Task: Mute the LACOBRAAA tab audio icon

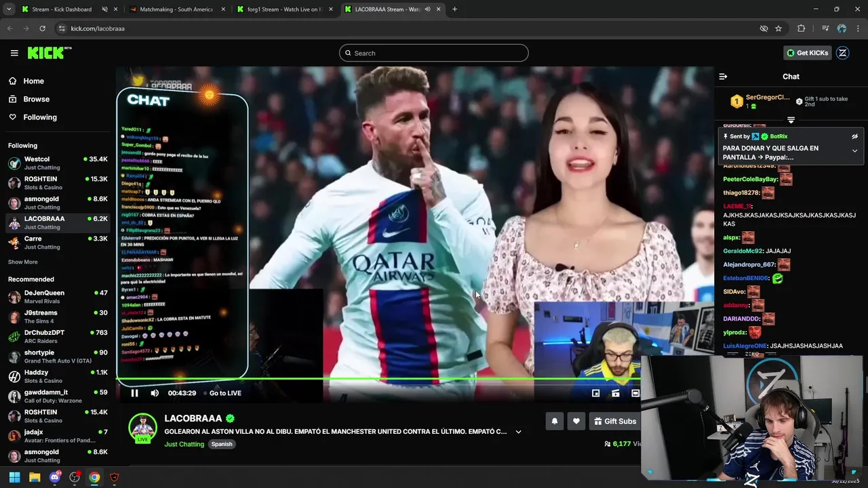Action: (427, 9)
